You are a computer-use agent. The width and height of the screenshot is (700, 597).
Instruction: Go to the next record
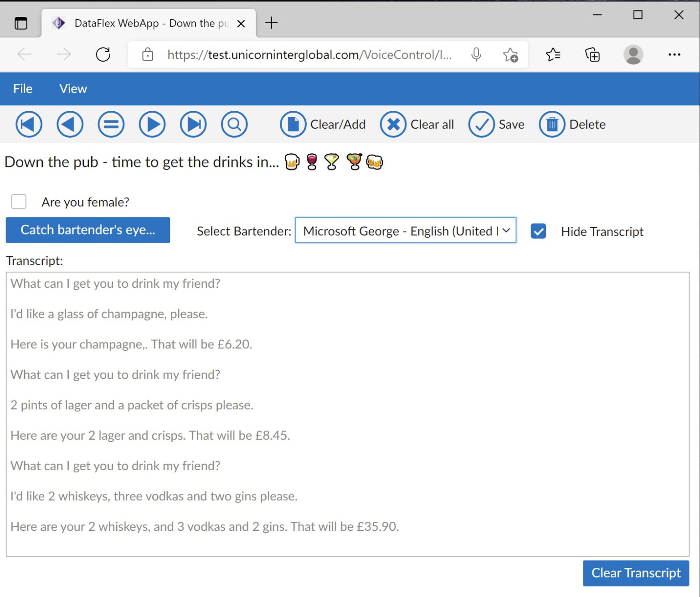(152, 124)
